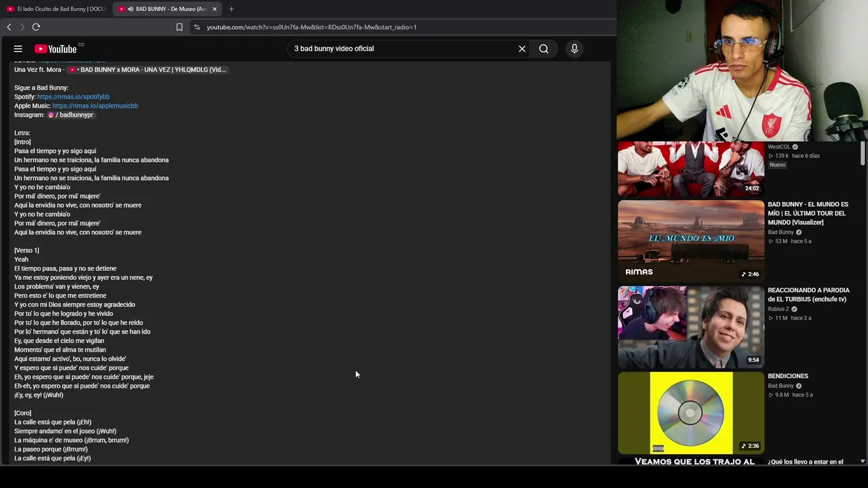Viewport: 868px width, 488px height.
Task: Click the "[Verso 1]" section marker
Action: pyautogui.click(x=26, y=251)
